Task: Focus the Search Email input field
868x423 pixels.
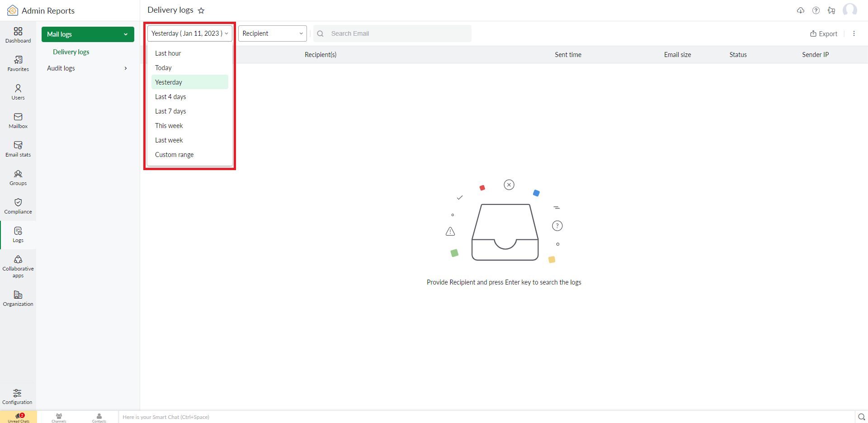Action: point(392,33)
